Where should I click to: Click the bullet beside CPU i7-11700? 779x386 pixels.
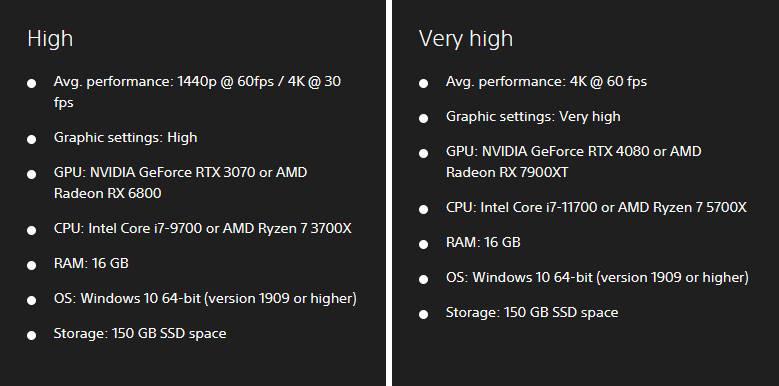[423, 209]
